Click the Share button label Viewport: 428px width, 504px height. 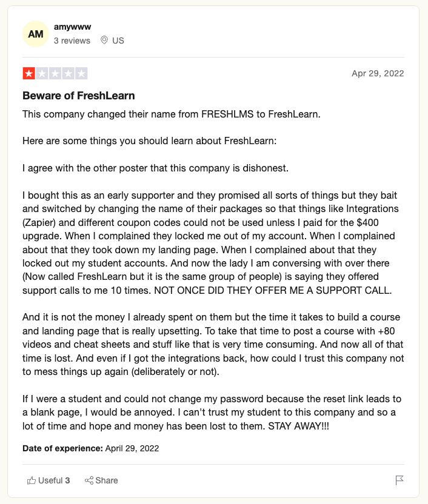(105, 480)
